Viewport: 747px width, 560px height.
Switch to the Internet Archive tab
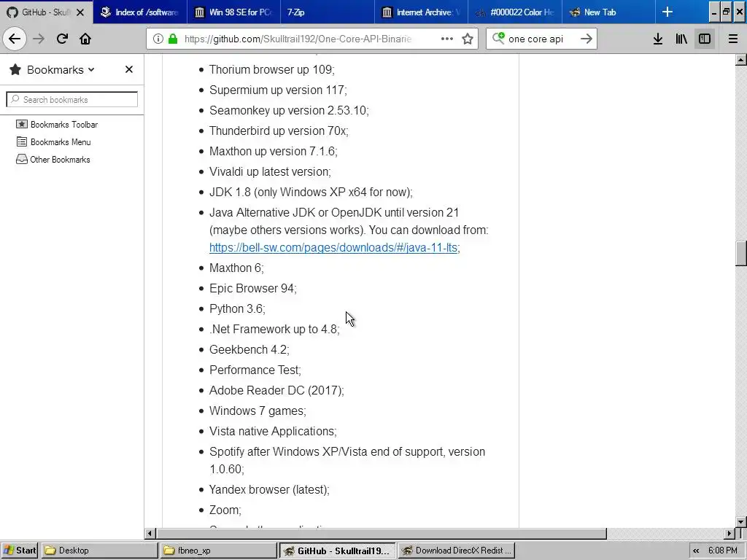[x=421, y=12]
